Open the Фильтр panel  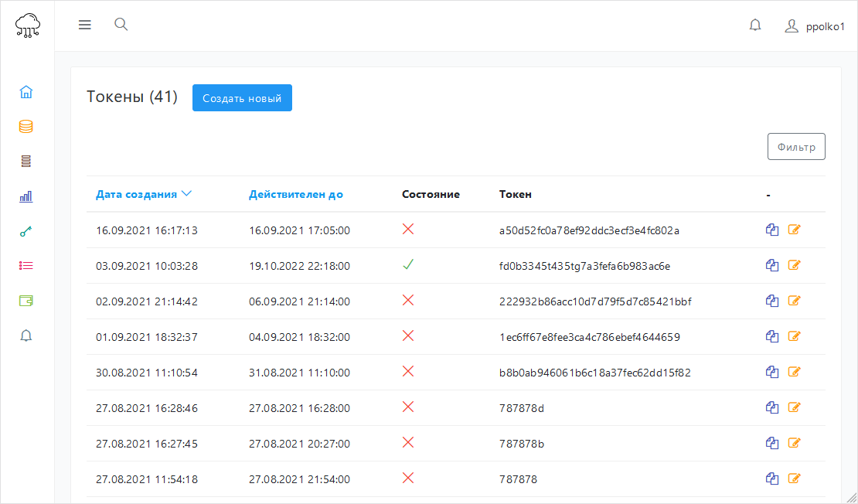(x=796, y=147)
